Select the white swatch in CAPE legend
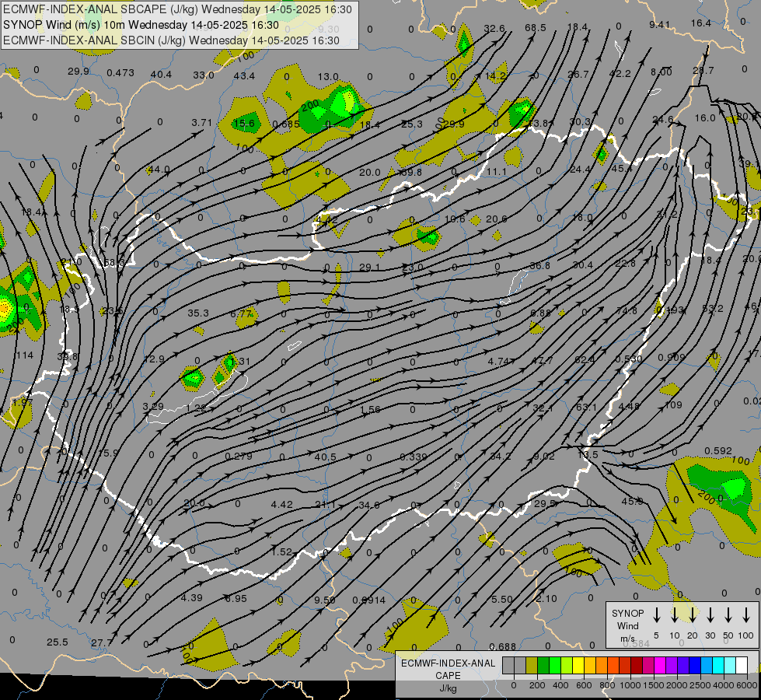This screenshot has width=761, height=700. (x=742, y=665)
